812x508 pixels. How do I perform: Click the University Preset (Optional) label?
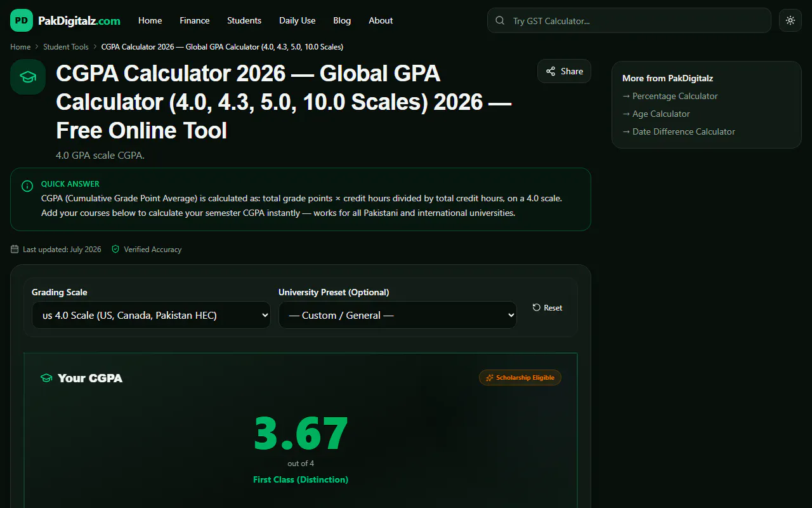click(x=334, y=292)
